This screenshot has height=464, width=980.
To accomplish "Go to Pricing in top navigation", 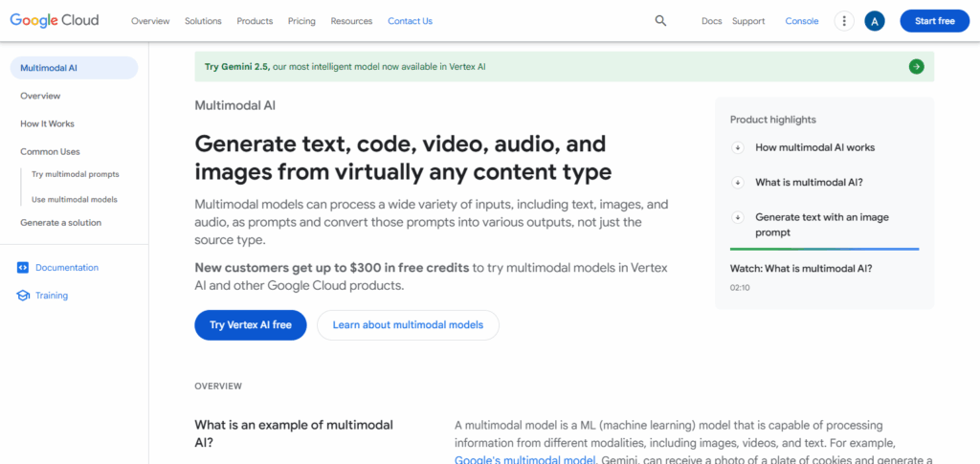I will pos(301,21).
